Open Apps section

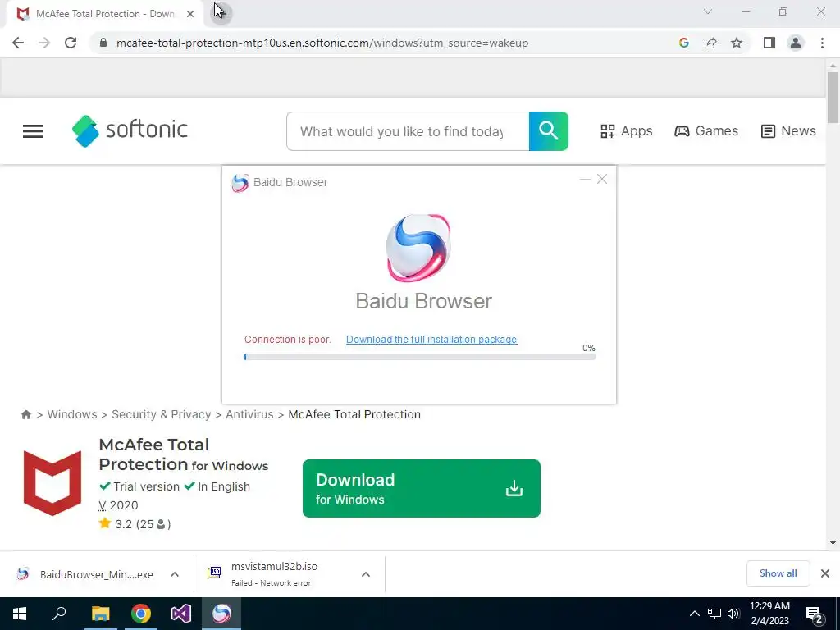coord(626,131)
